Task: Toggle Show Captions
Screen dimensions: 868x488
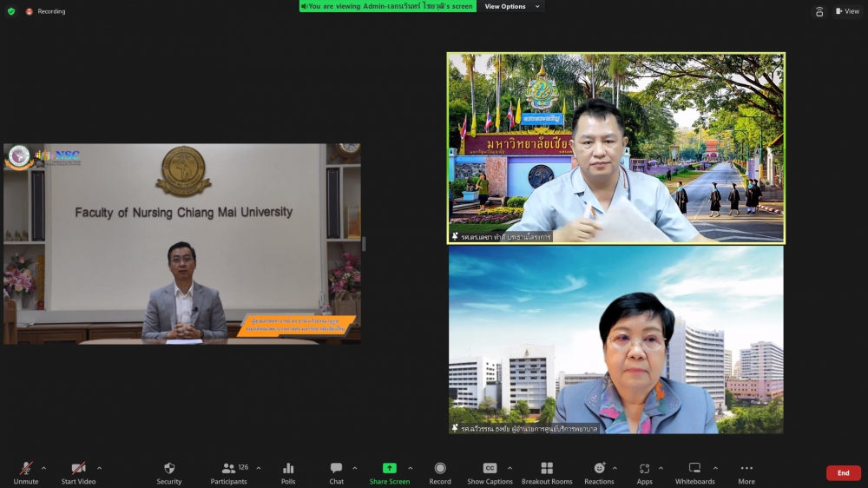Action: click(490, 468)
